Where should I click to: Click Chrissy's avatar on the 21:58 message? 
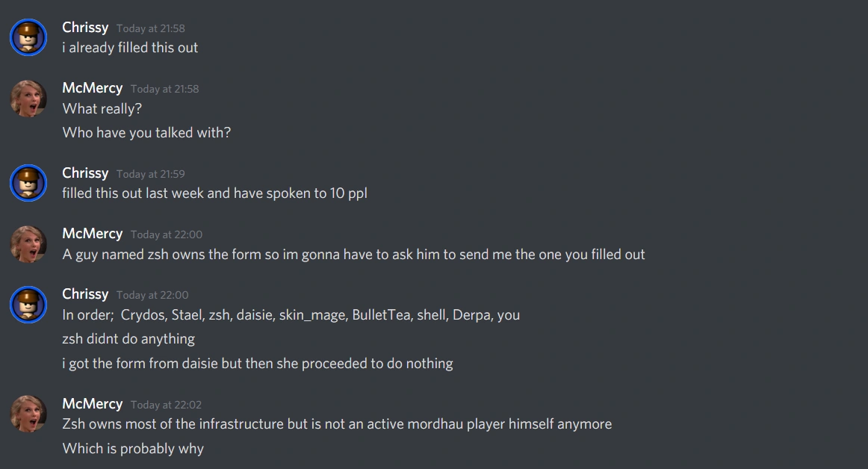(x=28, y=37)
